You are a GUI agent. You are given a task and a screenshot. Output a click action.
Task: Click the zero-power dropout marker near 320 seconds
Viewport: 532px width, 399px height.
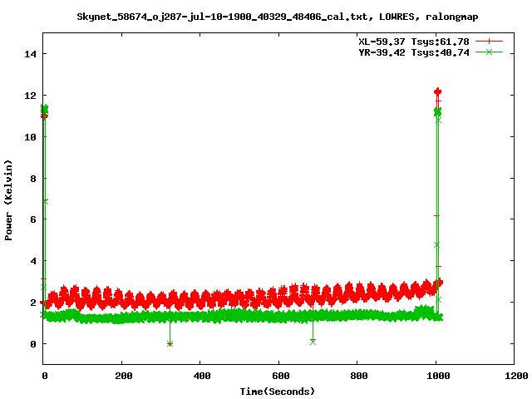[170, 343]
